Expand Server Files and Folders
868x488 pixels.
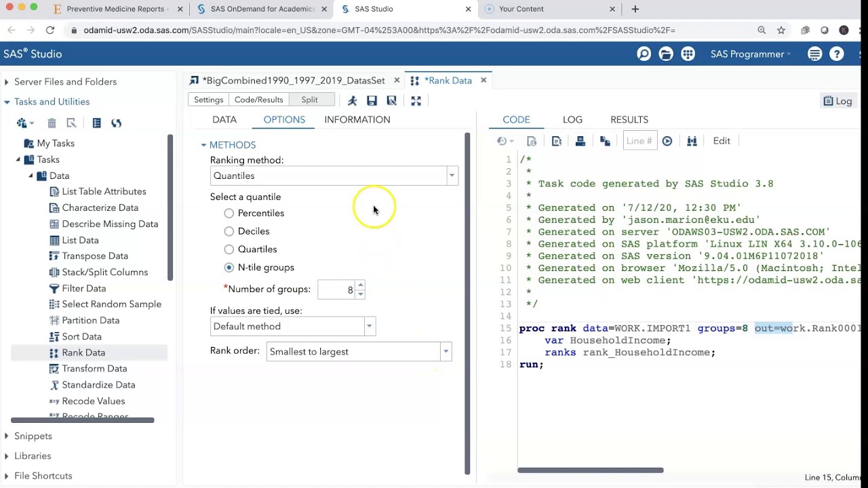point(7,82)
